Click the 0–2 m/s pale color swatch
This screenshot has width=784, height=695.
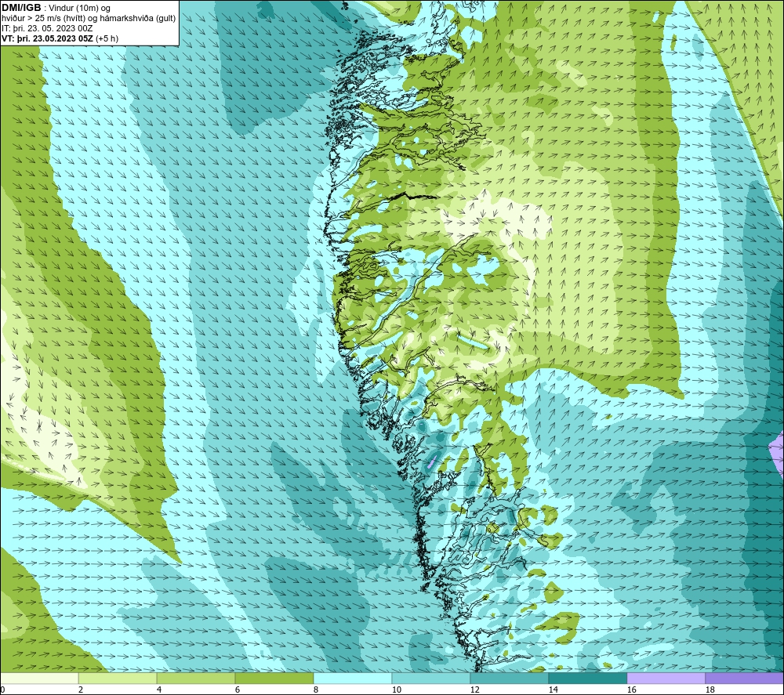pos(39,678)
